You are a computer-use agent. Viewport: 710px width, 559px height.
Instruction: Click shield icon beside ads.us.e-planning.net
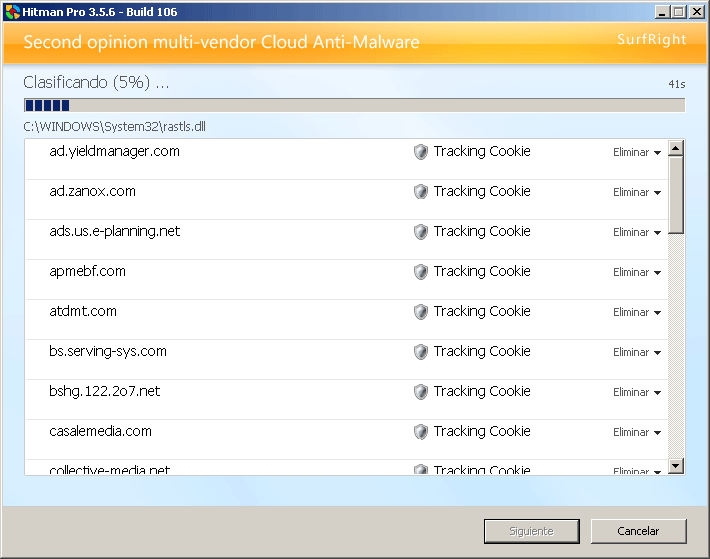tap(421, 232)
